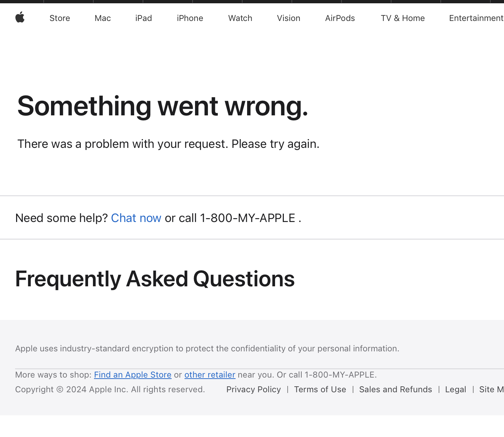Open the Terms of Use link

coord(320,389)
